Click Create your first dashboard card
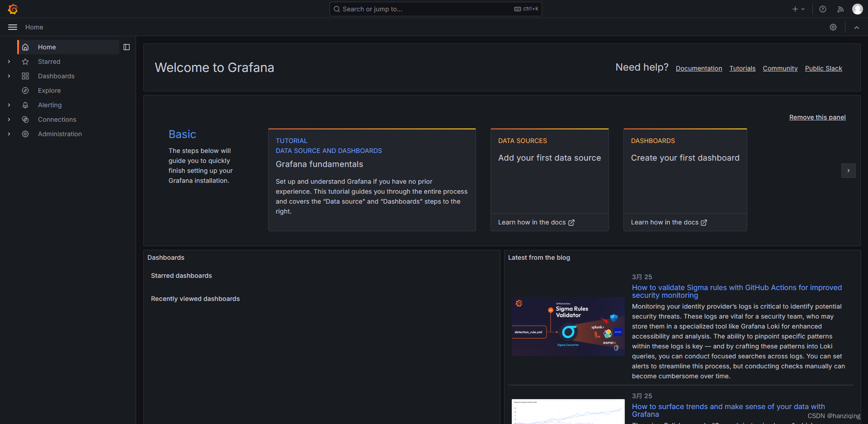Viewport: 868px width, 424px height. point(685,171)
